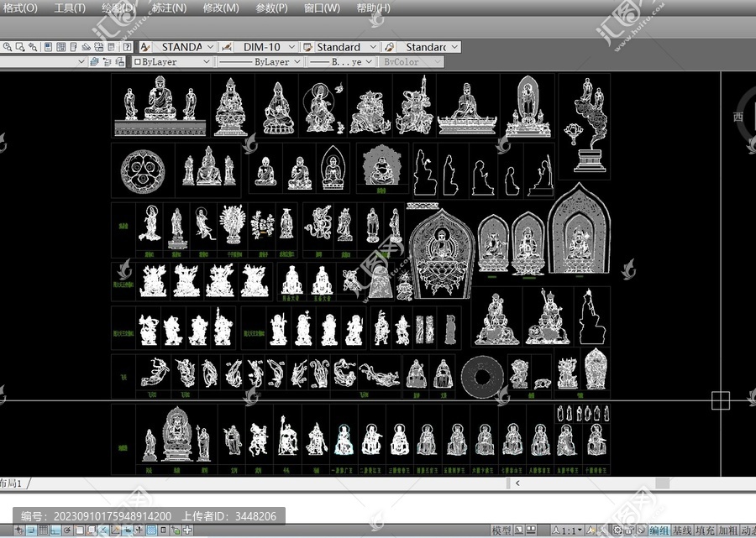The width and height of the screenshot is (756, 538).
Task: Expand the layer list dropdown arrow
Action: (x=81, y=61)
